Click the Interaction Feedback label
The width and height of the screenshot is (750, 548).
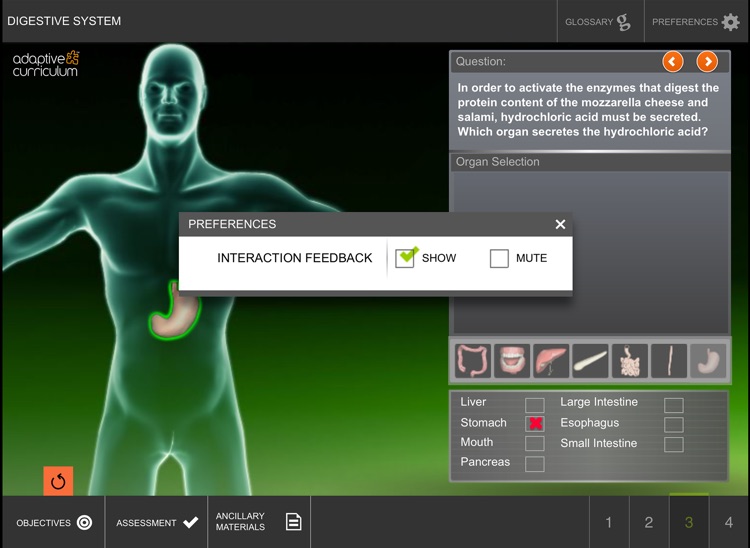pos(295,258)
